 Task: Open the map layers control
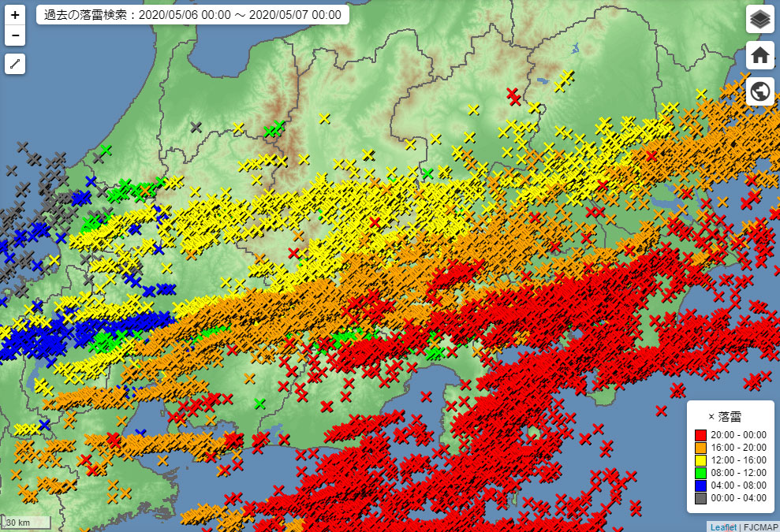pos(759,19)
